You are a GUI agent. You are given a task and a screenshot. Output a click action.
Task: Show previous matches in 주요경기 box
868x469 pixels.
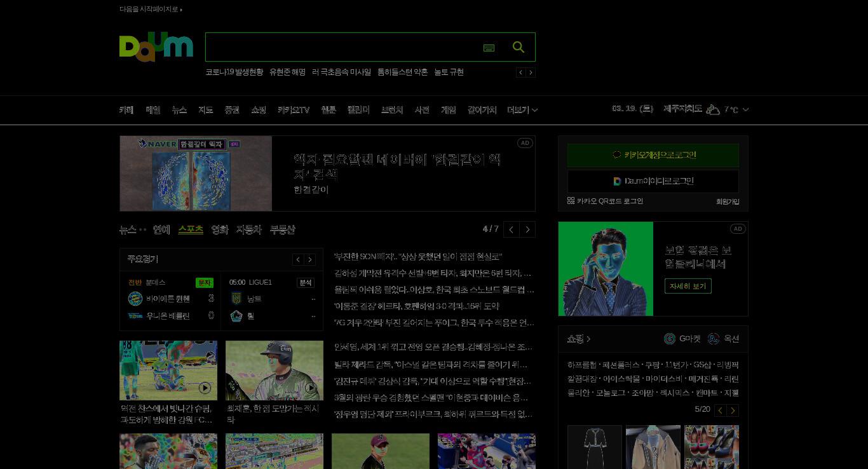click(x=298, y=259)
